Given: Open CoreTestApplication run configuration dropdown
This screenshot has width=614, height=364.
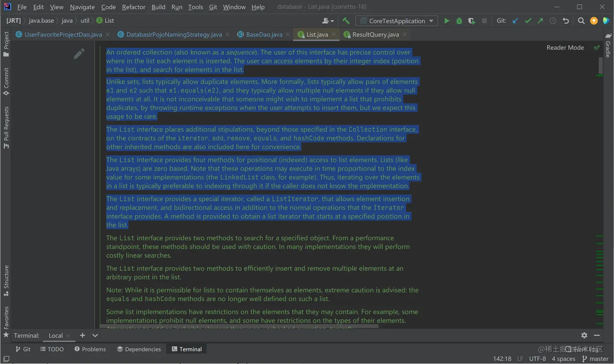Looking at the screenshot, I should [x=397, y=21].
